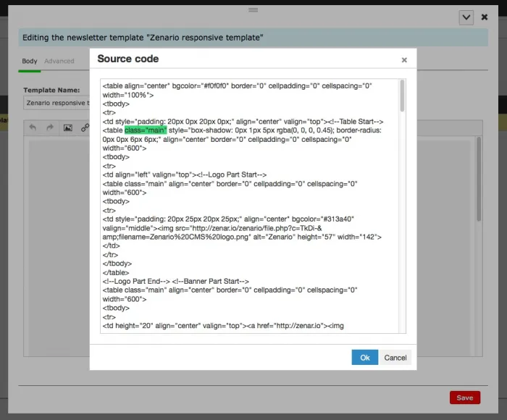507x420 pixels.
Task: Switch to the Advanced tab
Action: (59, 61)
